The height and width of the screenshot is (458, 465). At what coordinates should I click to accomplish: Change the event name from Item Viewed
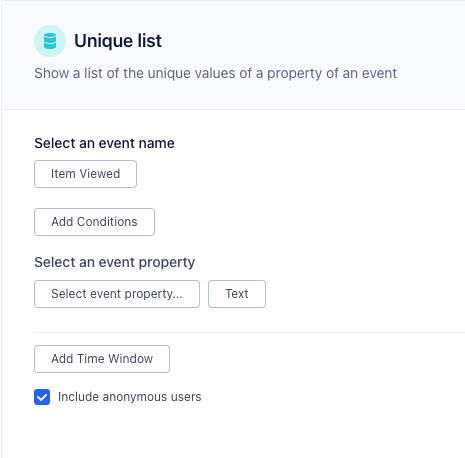85,174
